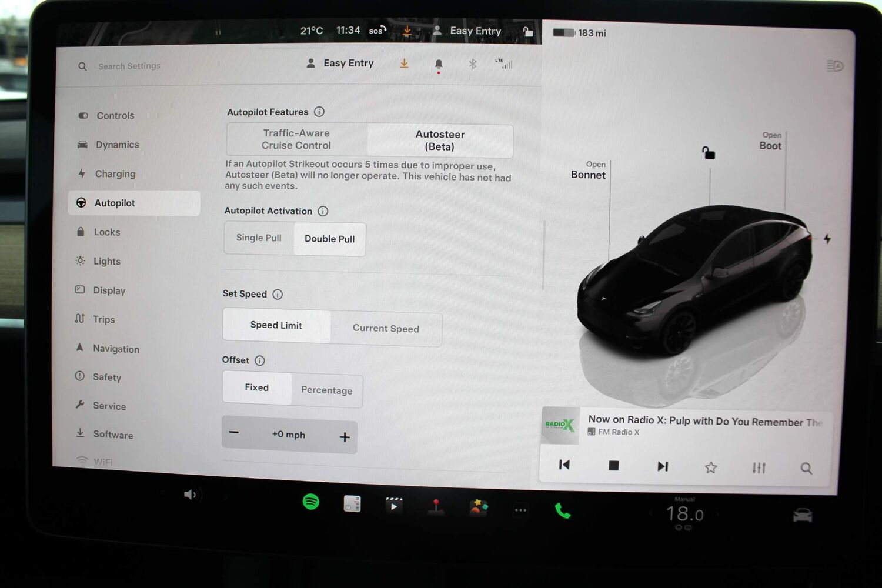Favorite the current Radio X station
The image size is (882, 588).
(x=711, y=467)
